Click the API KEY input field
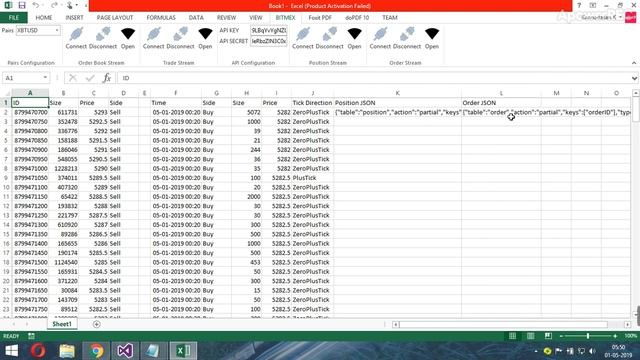 point(269,30)
